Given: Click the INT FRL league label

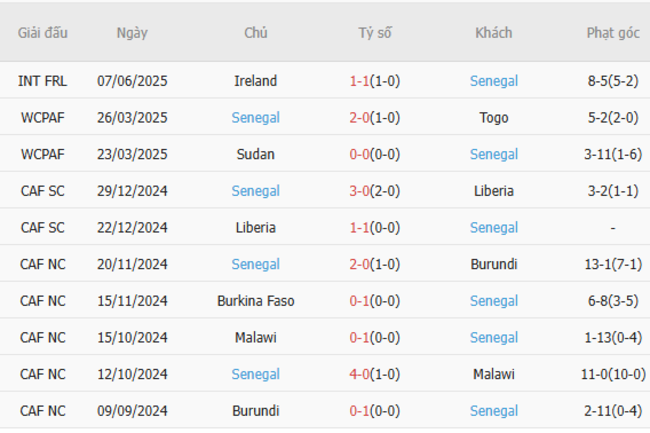Looking at the screenshot, I should (x=43, y=81).
